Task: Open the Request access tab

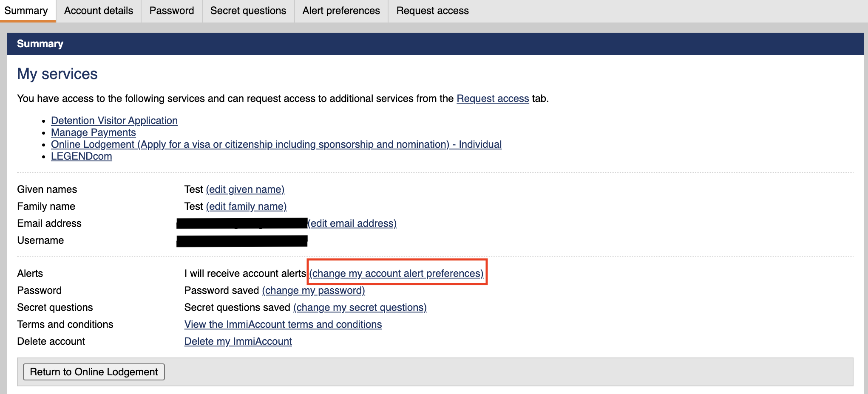Action: tap(432, 11)
